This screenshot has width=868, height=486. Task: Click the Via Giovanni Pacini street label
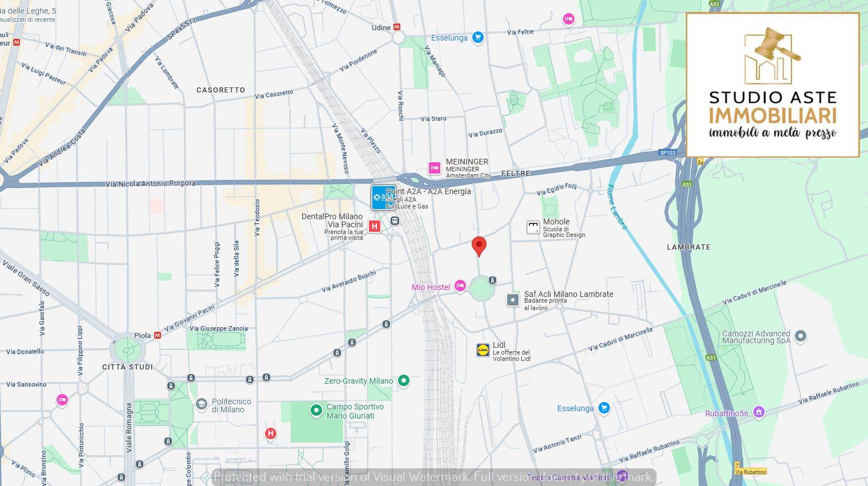coord(190,319)
